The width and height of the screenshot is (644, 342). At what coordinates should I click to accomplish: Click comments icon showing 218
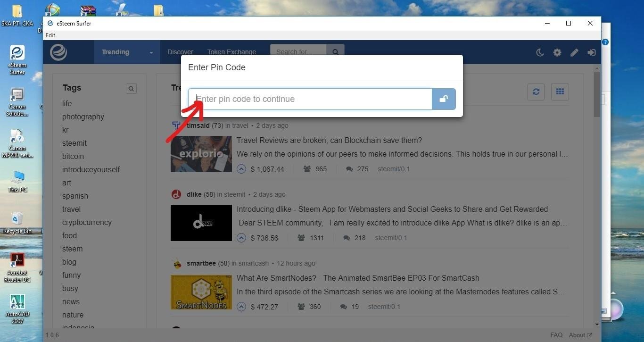347,238
